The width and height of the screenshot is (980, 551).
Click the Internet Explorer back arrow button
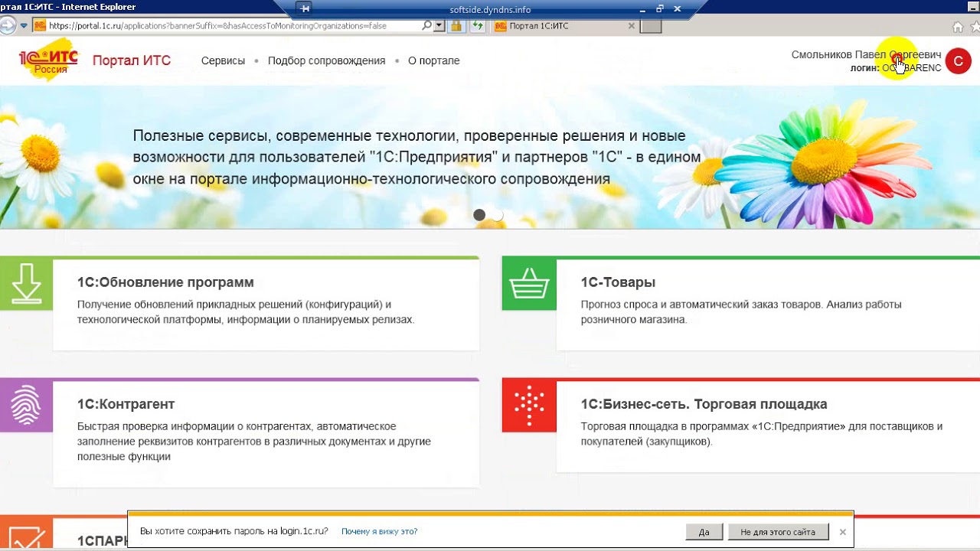(x=7, y=25)
